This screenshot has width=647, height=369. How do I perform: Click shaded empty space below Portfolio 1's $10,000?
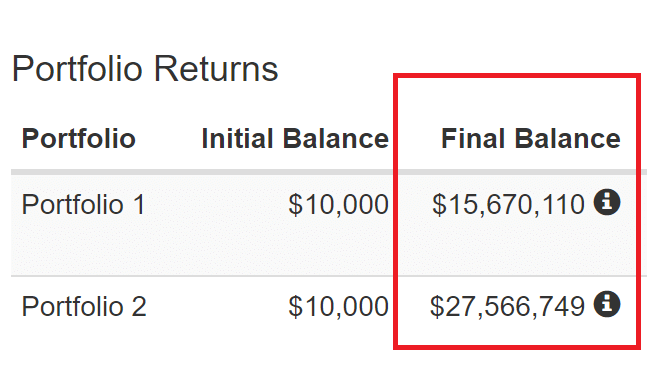(338, 248)
